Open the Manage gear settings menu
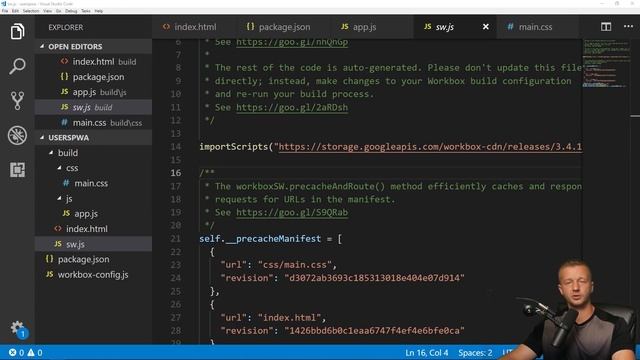The height and width of the screenshot is (360, 640). tap(18, 328)
